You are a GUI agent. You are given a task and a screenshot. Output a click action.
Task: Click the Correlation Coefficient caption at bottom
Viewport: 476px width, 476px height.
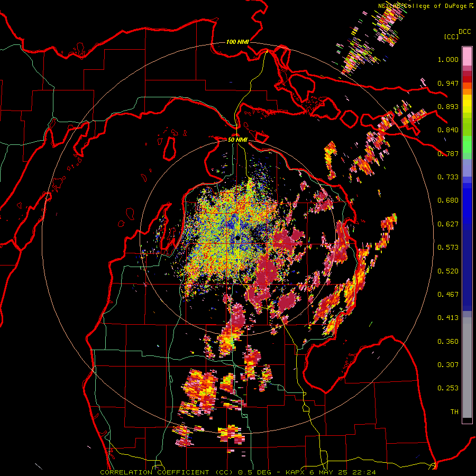(238, 472)
